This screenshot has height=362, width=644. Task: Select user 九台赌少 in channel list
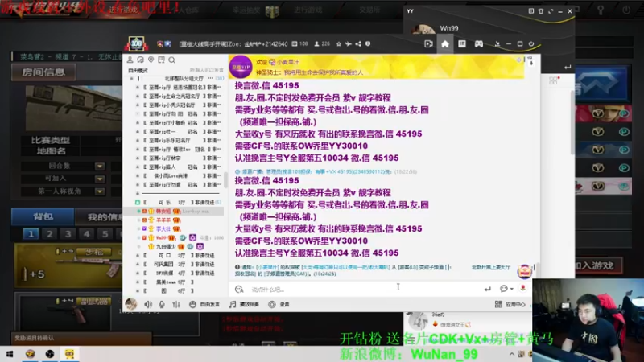(166, 247)
